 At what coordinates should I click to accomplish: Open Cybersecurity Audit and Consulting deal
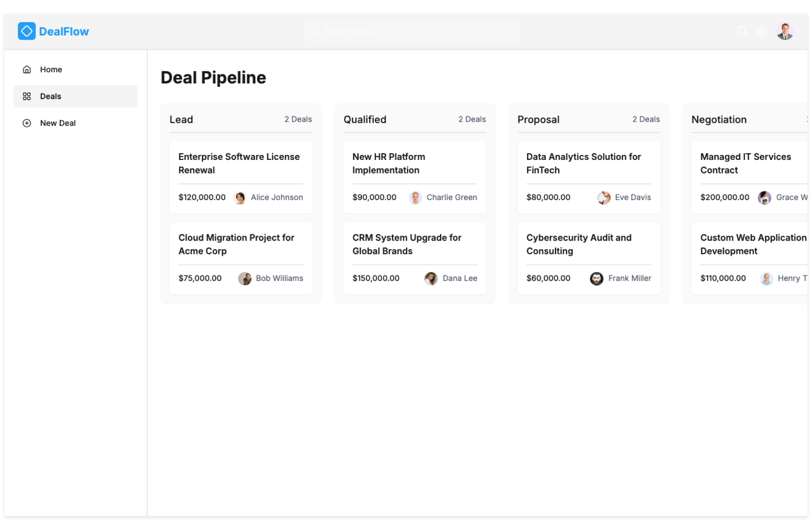click(579, 244)
